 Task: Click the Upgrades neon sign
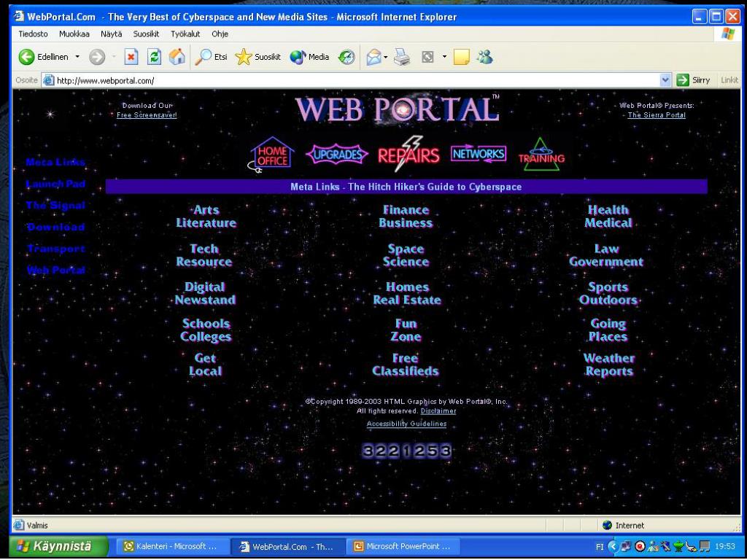tap(337, 155)
